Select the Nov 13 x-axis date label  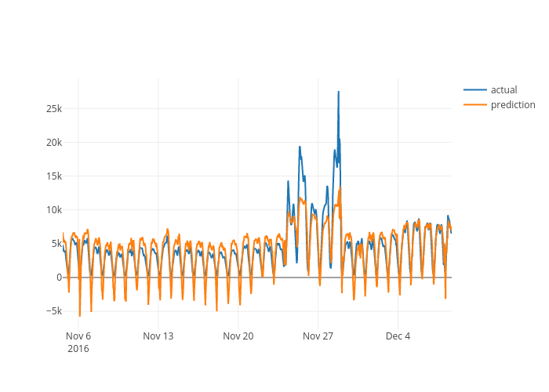158,336
